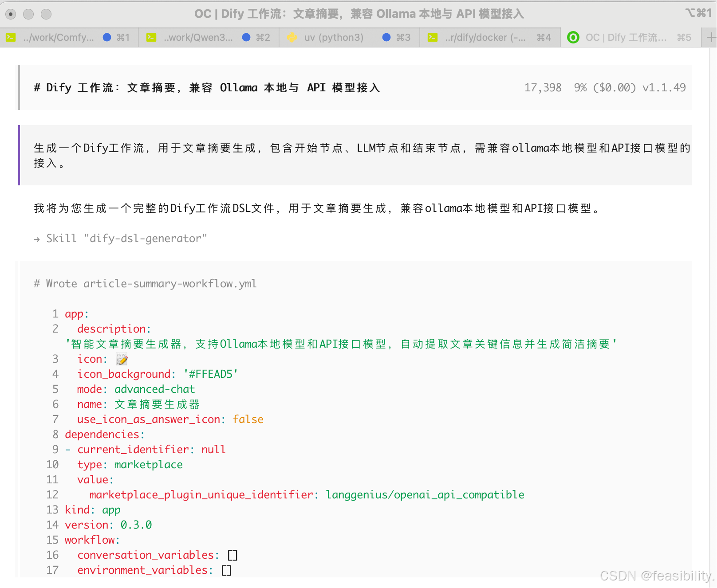This screenshot has width=717, height=588.
Task: Minimize window using the second traffic light
Action: [x=28, y=14]
